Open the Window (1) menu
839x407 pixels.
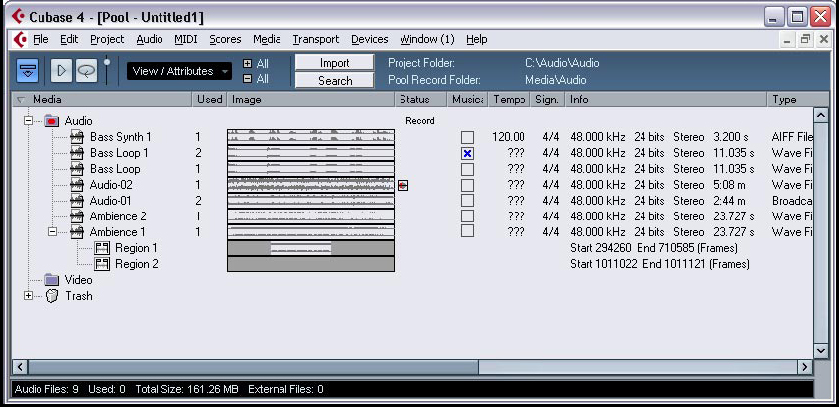[427, 40]
